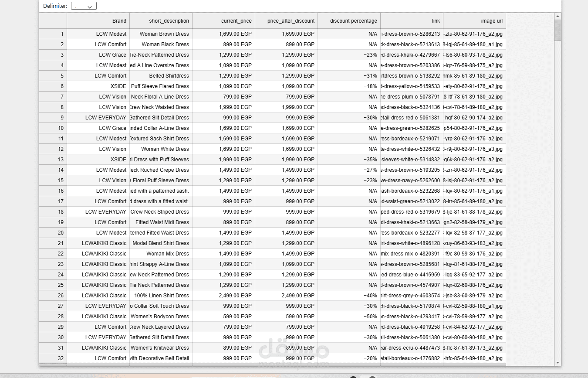Select the −27% discount cell

tap(349, 170)
